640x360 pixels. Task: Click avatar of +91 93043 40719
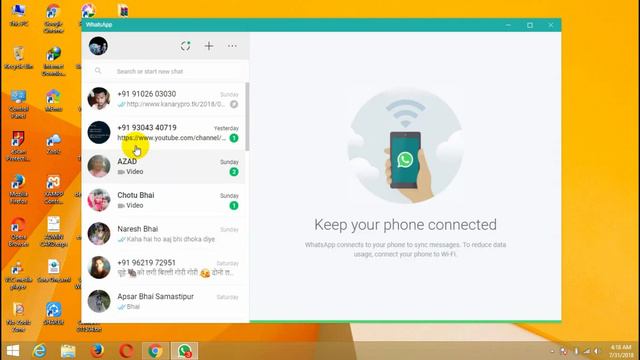99,132
